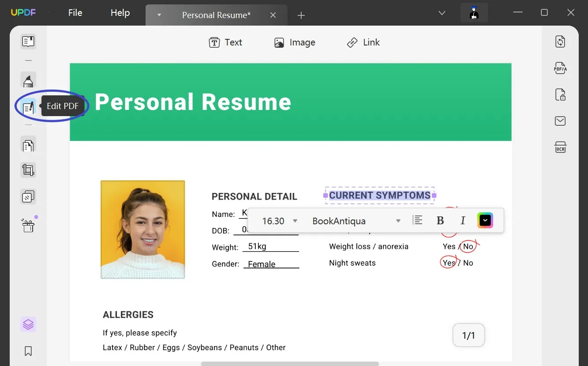Open the File menu
588x366 pixels.
(x=75, y=13)
